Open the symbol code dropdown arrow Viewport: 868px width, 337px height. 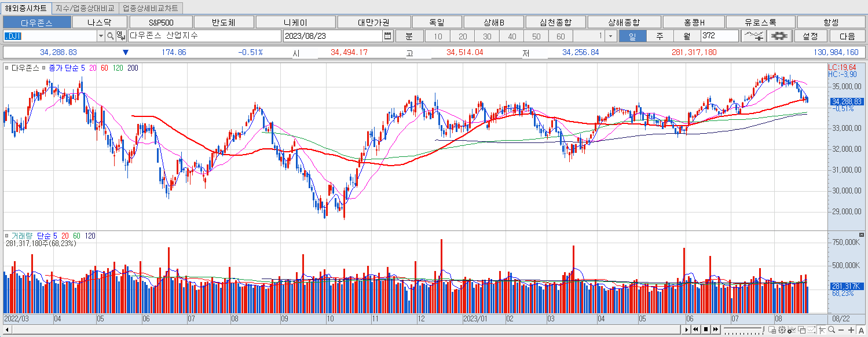[101, 36]
